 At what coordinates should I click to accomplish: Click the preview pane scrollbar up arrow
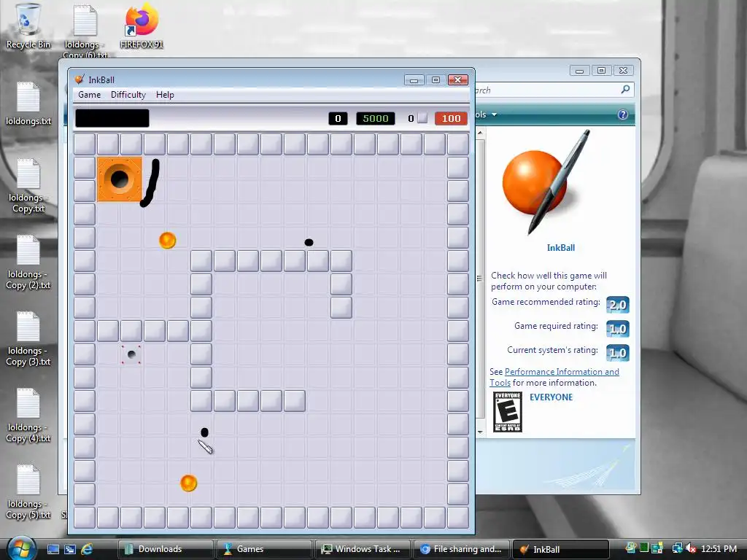click(480, 133)
